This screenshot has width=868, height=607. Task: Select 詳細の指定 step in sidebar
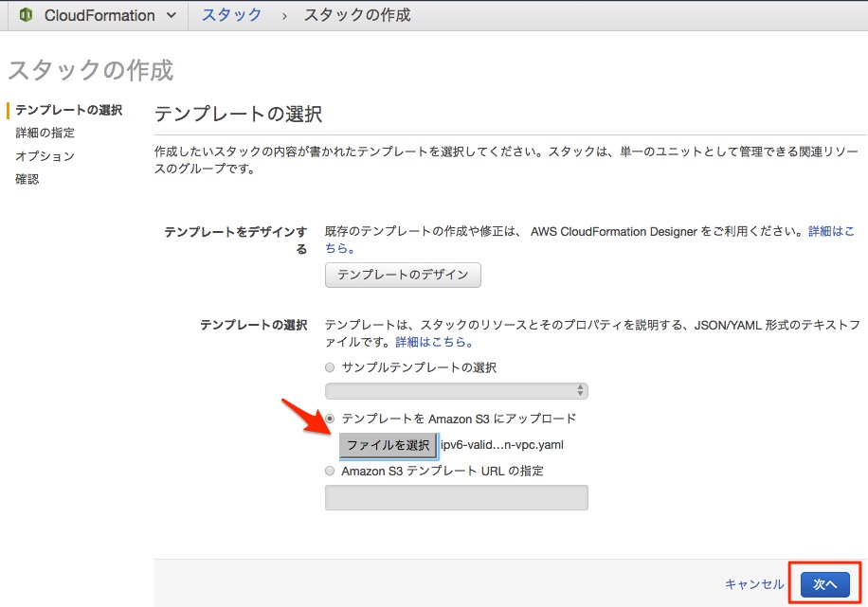tap(45, 133)
